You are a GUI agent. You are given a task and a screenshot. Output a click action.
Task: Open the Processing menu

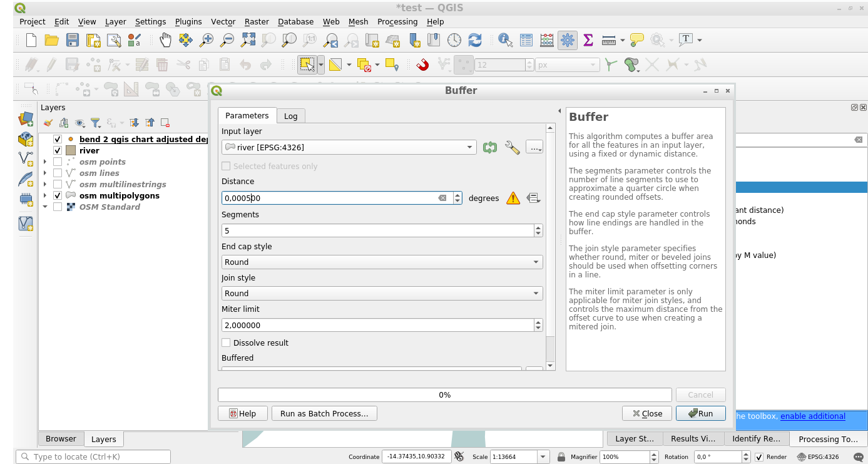tap(397, 21)
